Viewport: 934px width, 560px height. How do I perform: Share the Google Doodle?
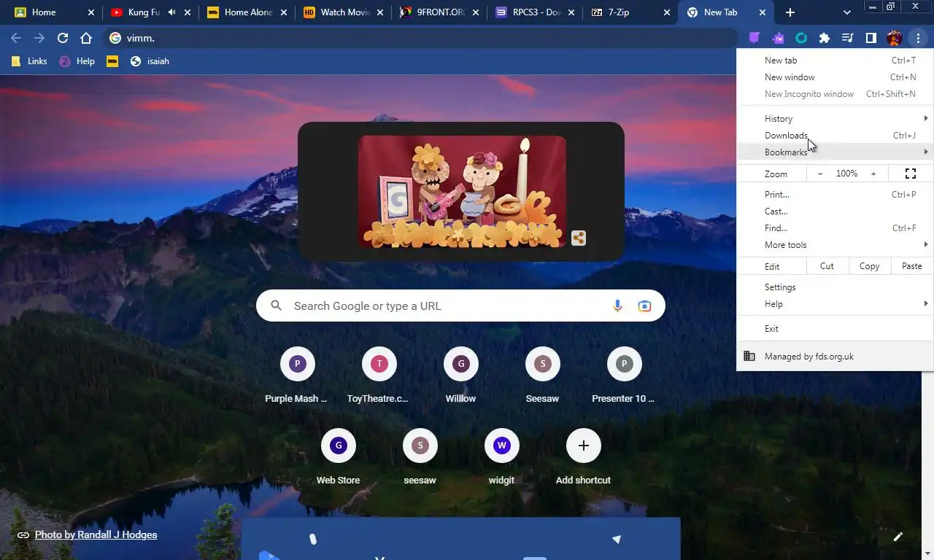pos(578,238)
